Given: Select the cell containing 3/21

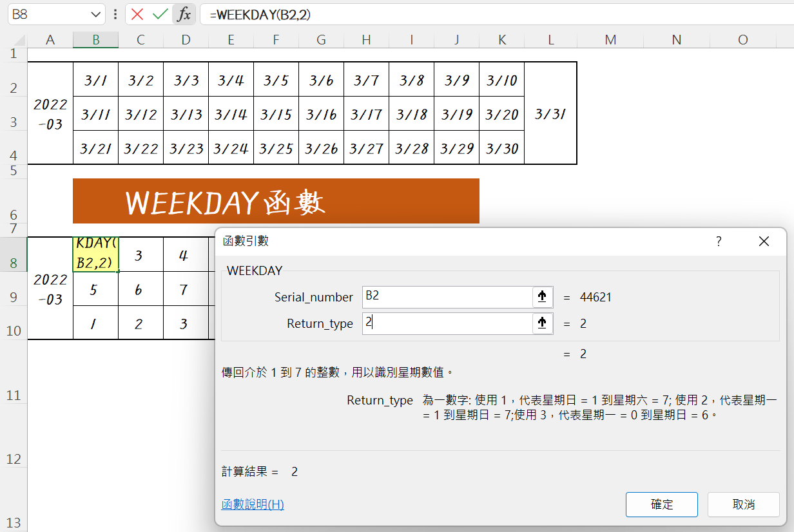Looking at the screenshot, I should point(96,148).
